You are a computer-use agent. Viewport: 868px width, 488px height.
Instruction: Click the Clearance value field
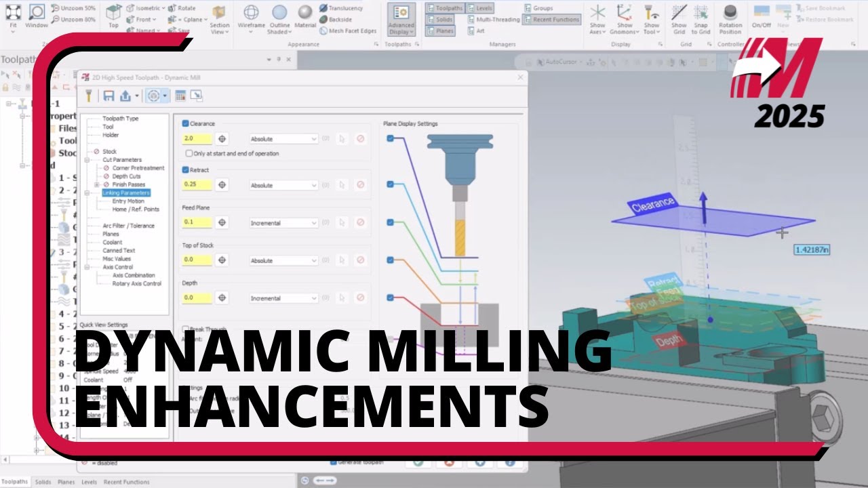pos(197,139)
